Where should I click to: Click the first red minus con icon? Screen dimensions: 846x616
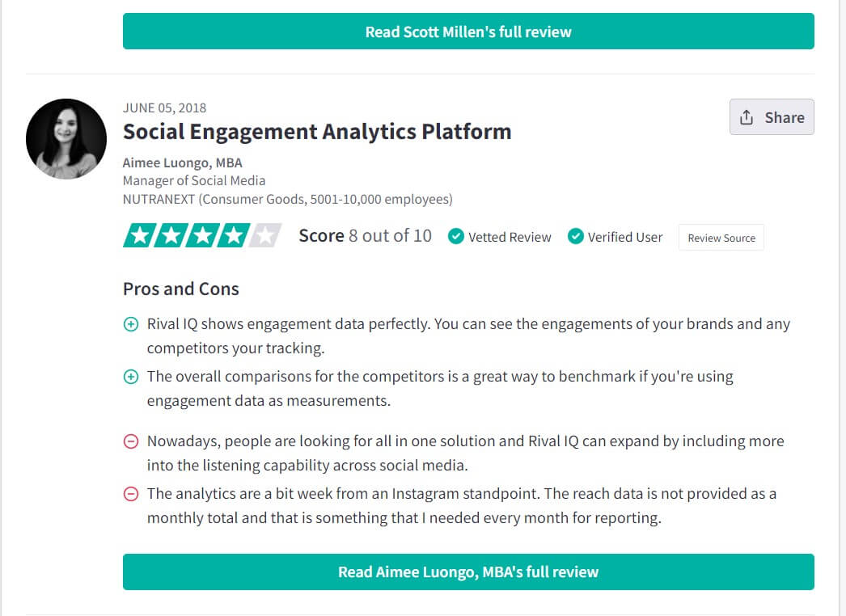pos(131,441)
